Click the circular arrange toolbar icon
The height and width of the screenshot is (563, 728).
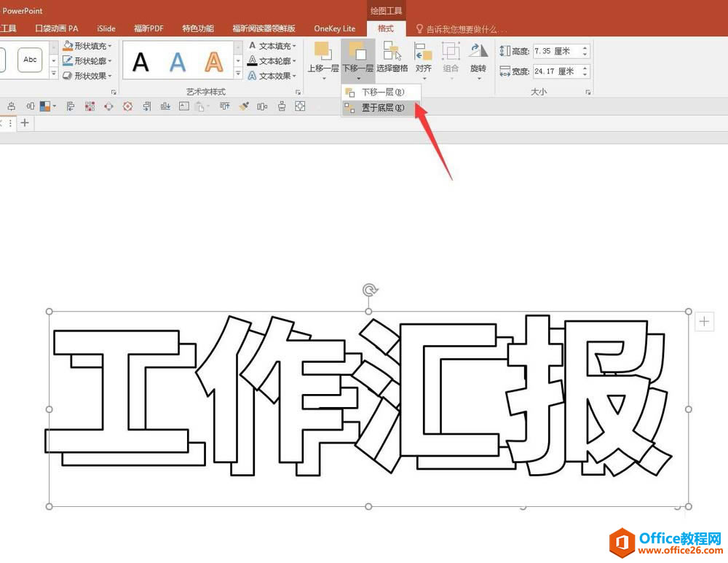tap(108, 106)
